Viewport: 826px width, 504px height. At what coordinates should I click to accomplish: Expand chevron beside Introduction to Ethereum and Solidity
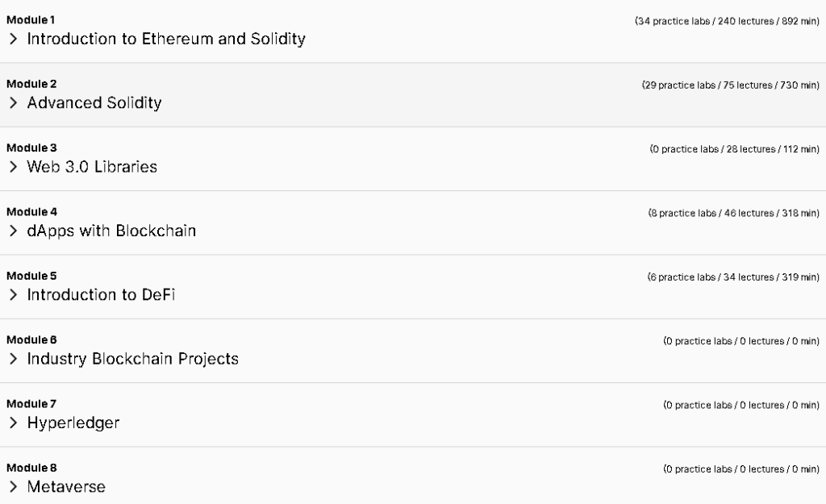[x=14, y=39]
